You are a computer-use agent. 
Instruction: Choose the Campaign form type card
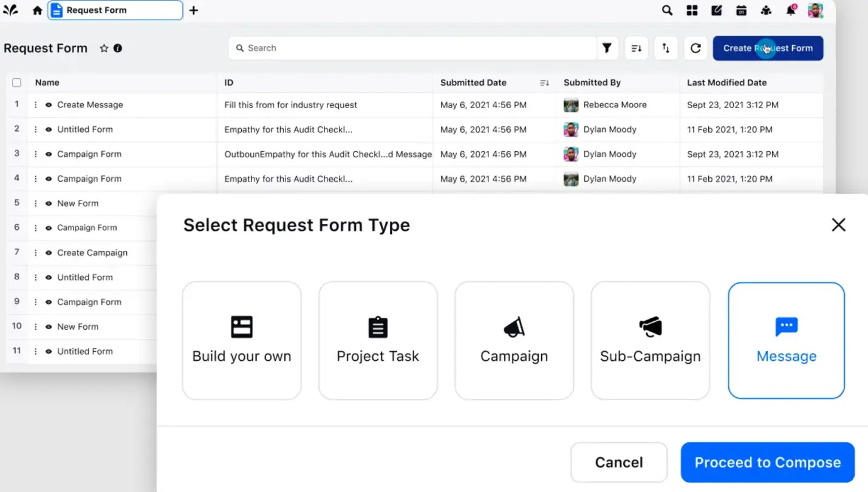(514, 340)
